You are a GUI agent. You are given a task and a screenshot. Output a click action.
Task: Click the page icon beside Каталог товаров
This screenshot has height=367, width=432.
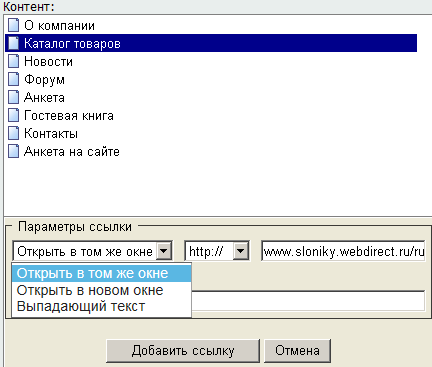(x=14, y=43)
